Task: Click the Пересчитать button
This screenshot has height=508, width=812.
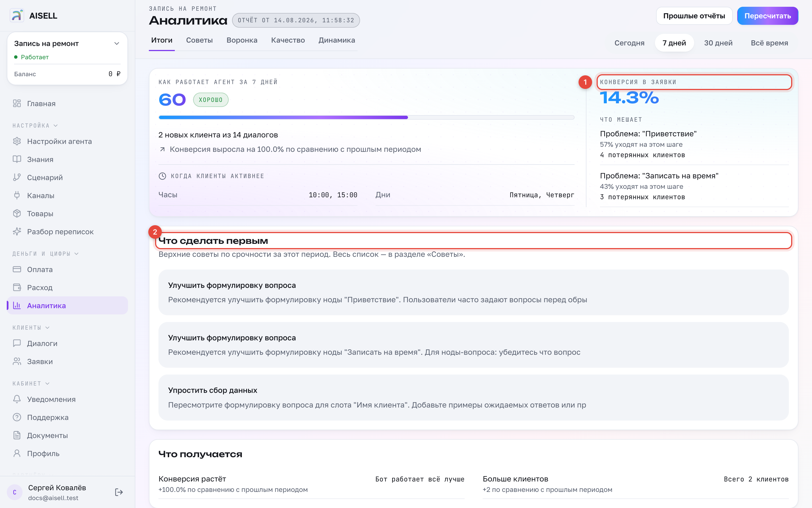Action: click(x=767, y=16)
